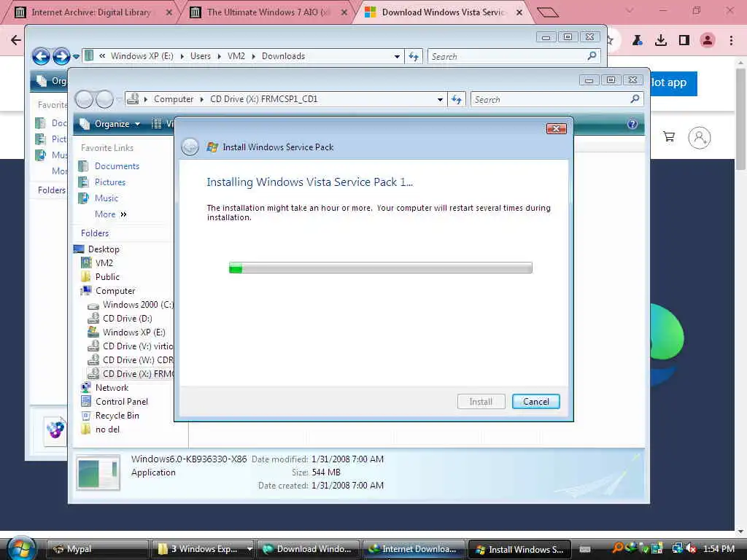Switch to Mypal taskbar button
Viewport: 747px width, 560px height.
[98, 549]
